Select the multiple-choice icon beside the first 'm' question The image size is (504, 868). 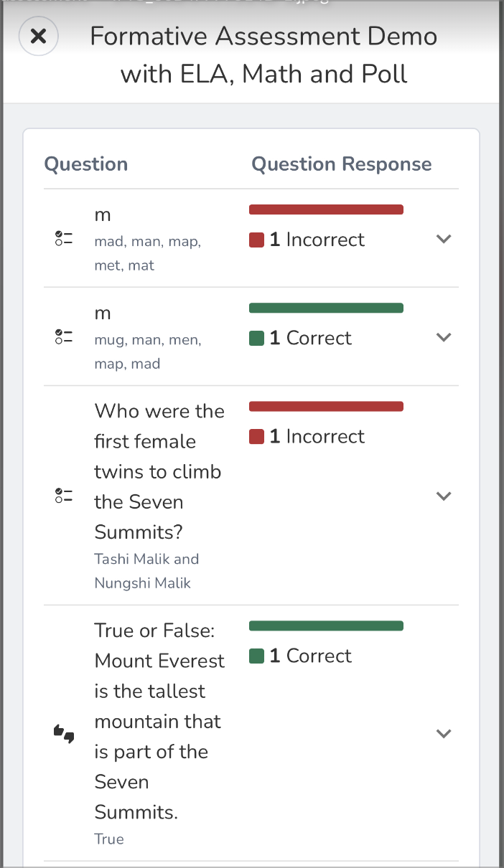click(x=63, y=239)
